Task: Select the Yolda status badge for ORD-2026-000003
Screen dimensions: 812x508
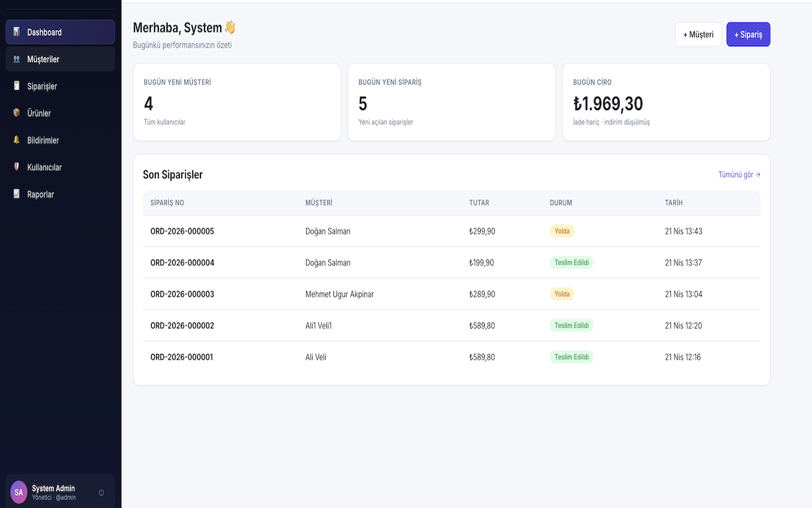Action: pos(562,294)
